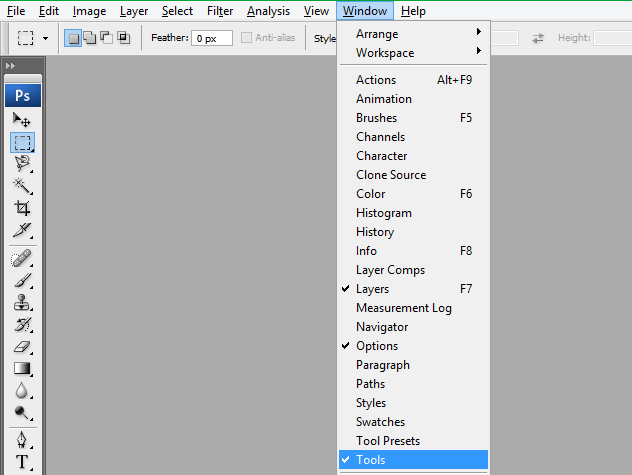Click marquee tool preset icon in options bar
This screenshot has width=632, height=475.
pyautogui.click(x=25, y=38)
